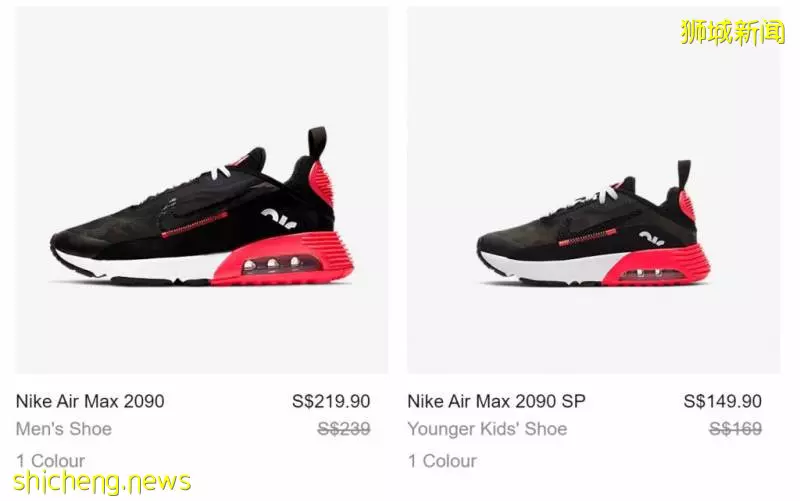Select the Men's Shoe category label
800x501 pixels.
tap(64, 429)
